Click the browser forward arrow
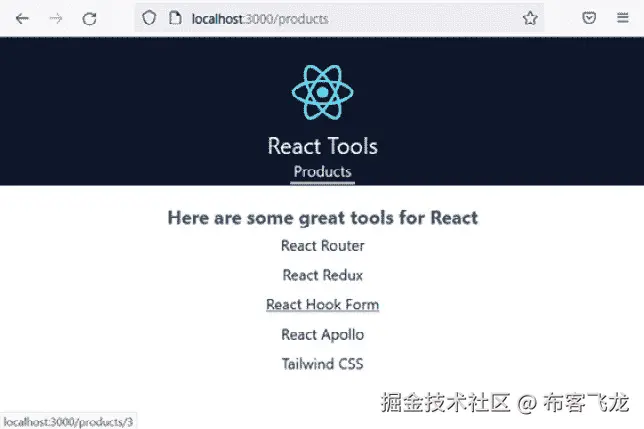 pos(55,18)
